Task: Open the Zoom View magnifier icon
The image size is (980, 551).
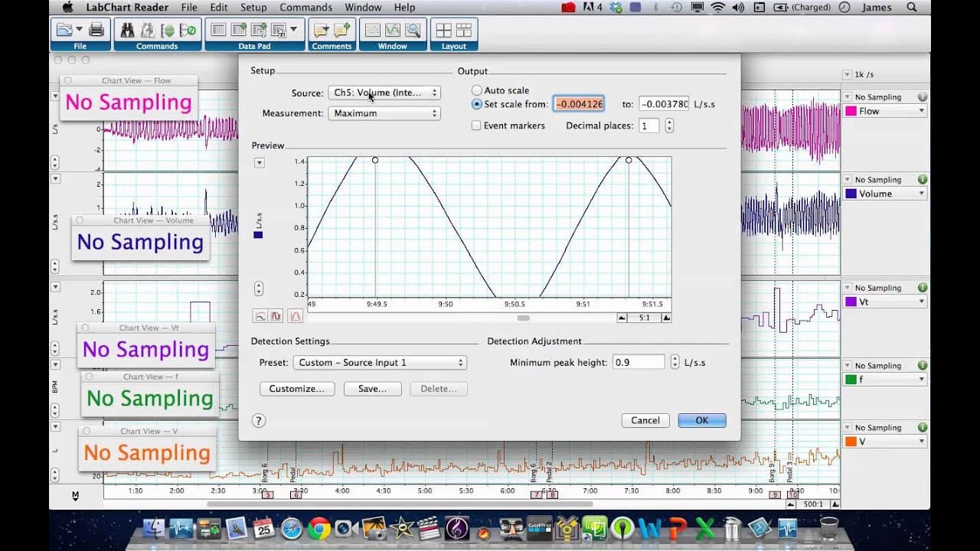Action: 413,31
